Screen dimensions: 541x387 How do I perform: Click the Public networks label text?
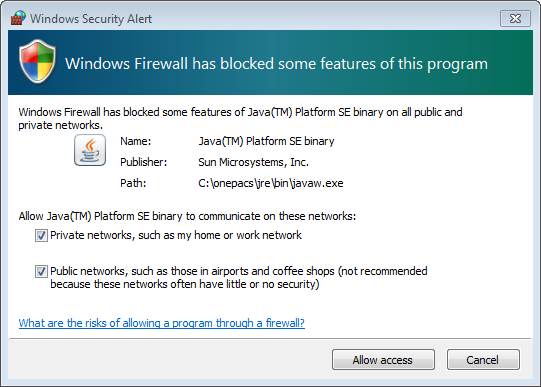pyautogui.click(x=239, y=278)
